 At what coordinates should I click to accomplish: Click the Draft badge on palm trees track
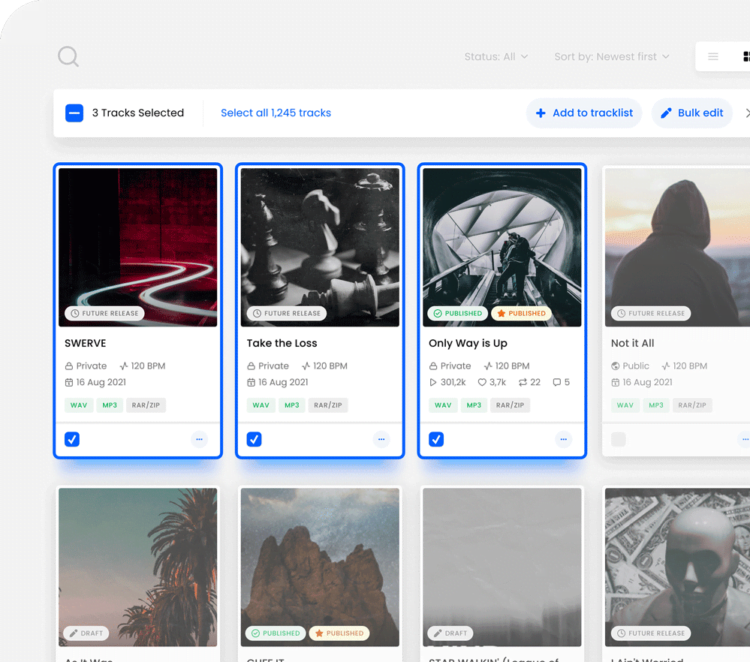tap(87, 633)
